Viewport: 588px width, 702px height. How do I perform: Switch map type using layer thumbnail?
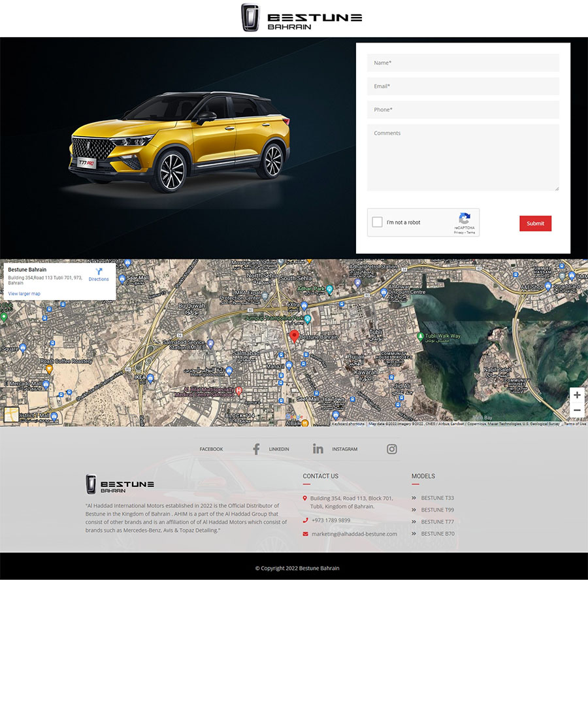point(11,414)
